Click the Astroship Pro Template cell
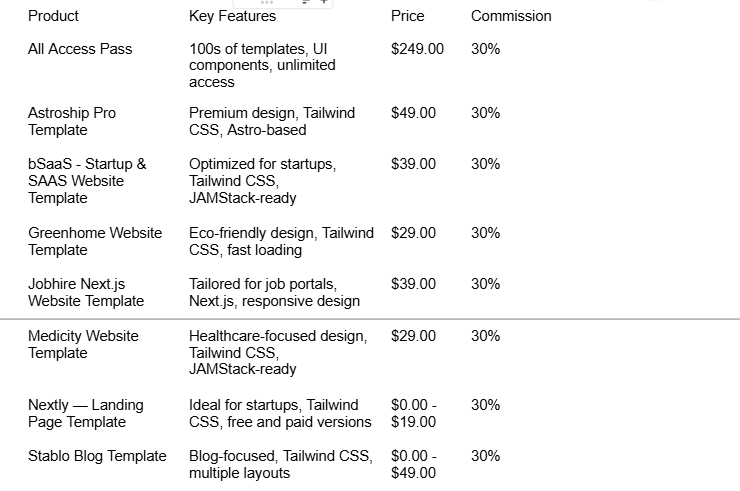 (x=72, y=121)
